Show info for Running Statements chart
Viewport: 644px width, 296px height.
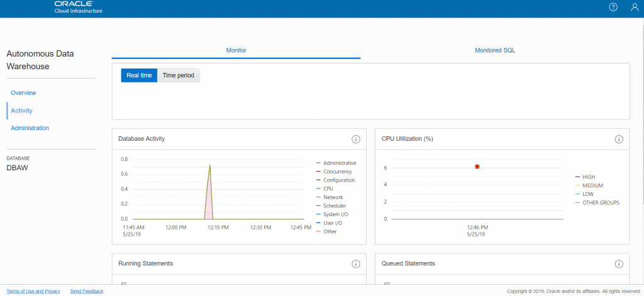(356, 263)
